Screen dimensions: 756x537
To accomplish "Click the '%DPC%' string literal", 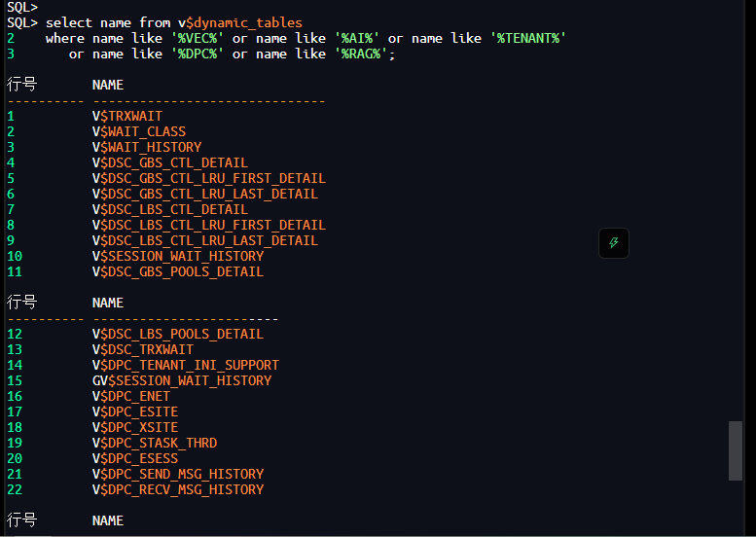I will click(x=198, y=54).
